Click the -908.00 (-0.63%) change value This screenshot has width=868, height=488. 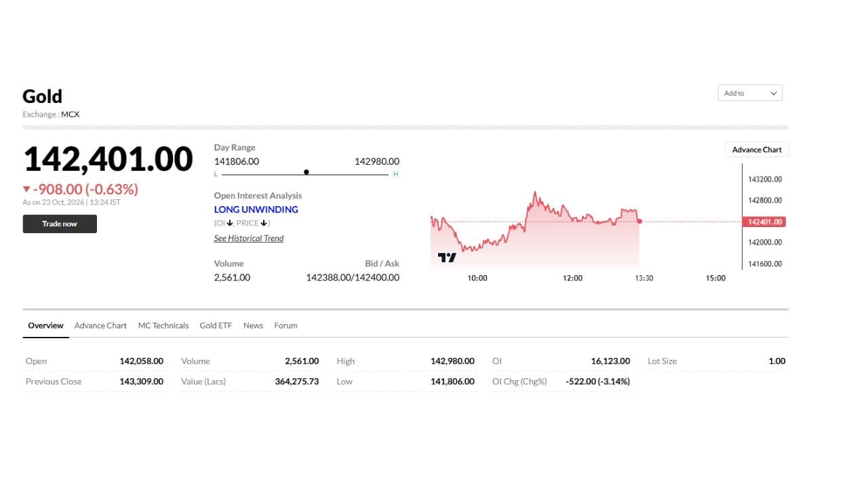tap(85, 189)
